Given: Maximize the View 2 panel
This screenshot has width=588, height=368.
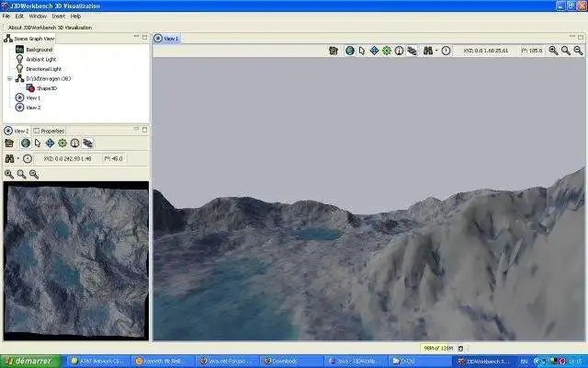Looking at the screenshot, I should (145, 130).
